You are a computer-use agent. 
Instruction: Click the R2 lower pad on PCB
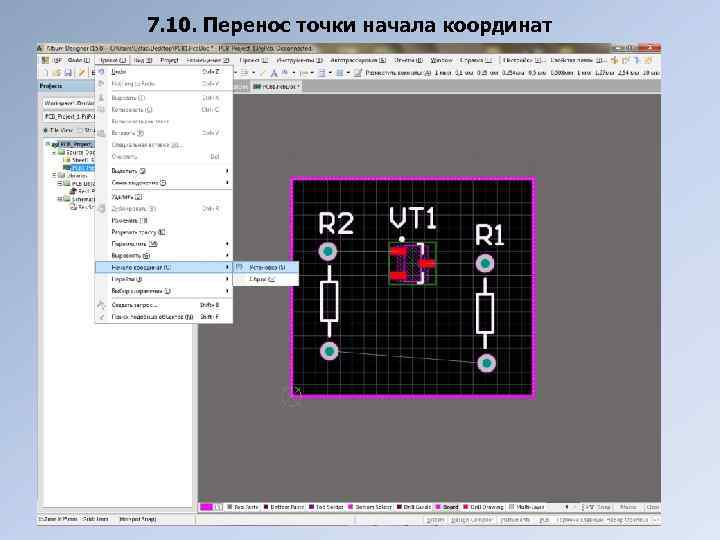329,351
